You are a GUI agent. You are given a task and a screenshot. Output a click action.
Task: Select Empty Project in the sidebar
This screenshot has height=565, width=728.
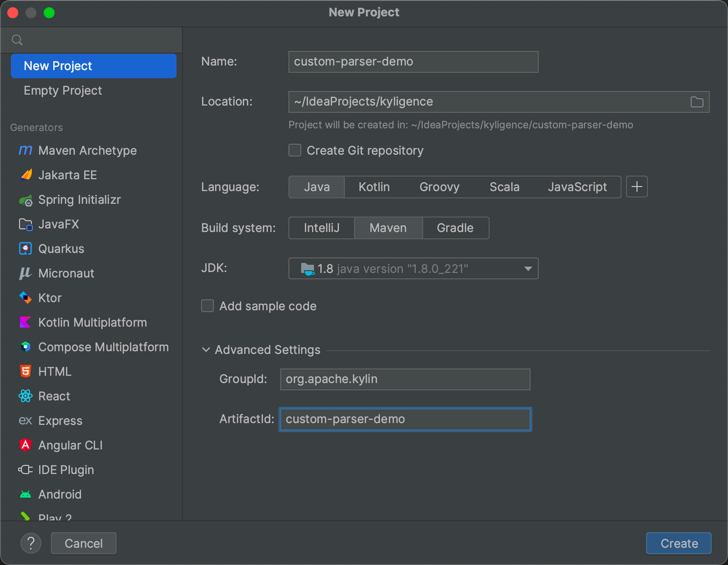pos(63,90)
